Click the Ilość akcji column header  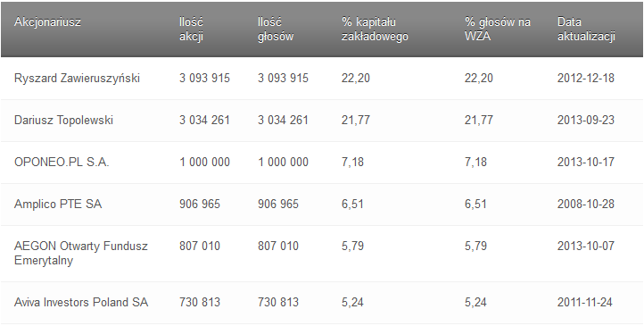point(192,29)
